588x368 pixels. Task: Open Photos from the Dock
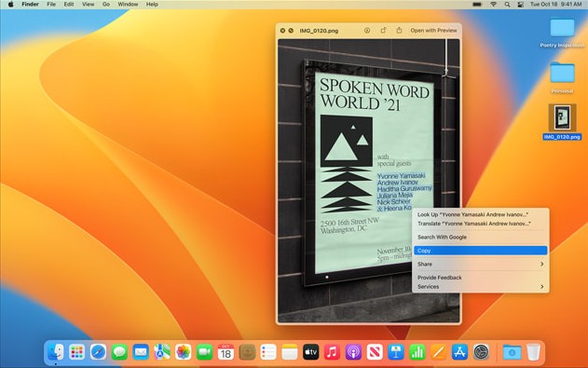184,352
